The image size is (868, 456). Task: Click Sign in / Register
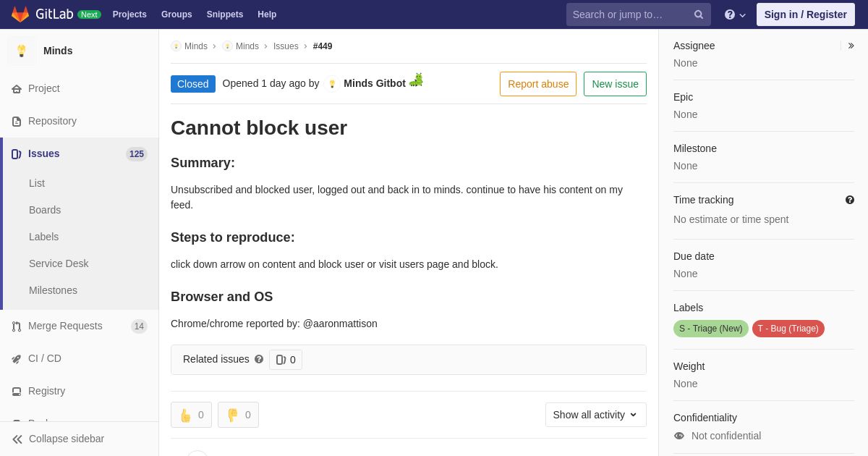(806, 14)
